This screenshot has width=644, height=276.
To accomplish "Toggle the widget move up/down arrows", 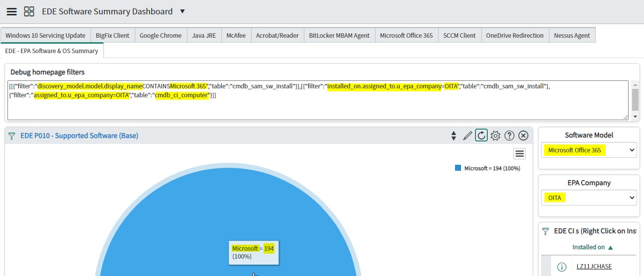I will click(453, 136).
